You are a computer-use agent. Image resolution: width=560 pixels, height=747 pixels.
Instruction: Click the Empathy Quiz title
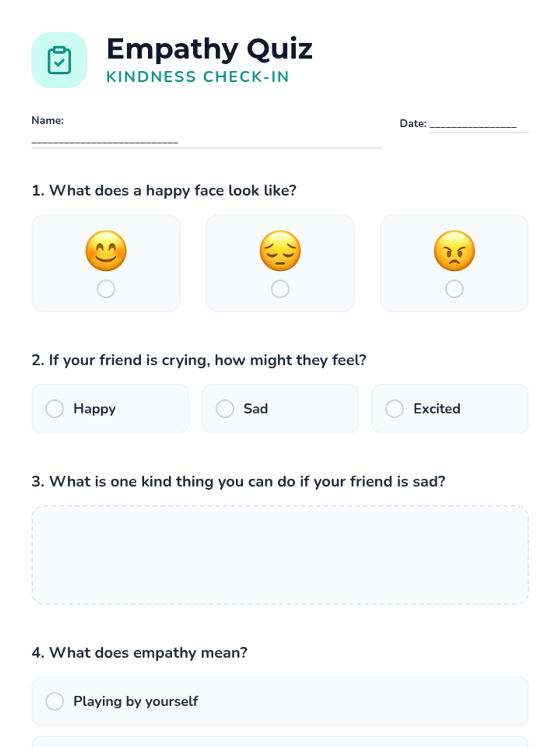[210, 49]
